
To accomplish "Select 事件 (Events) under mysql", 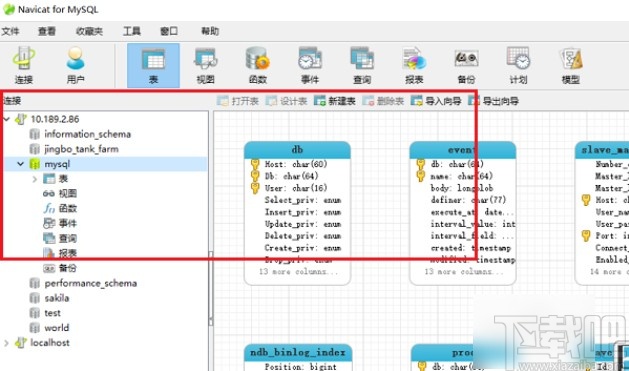I will coord(67,223).
